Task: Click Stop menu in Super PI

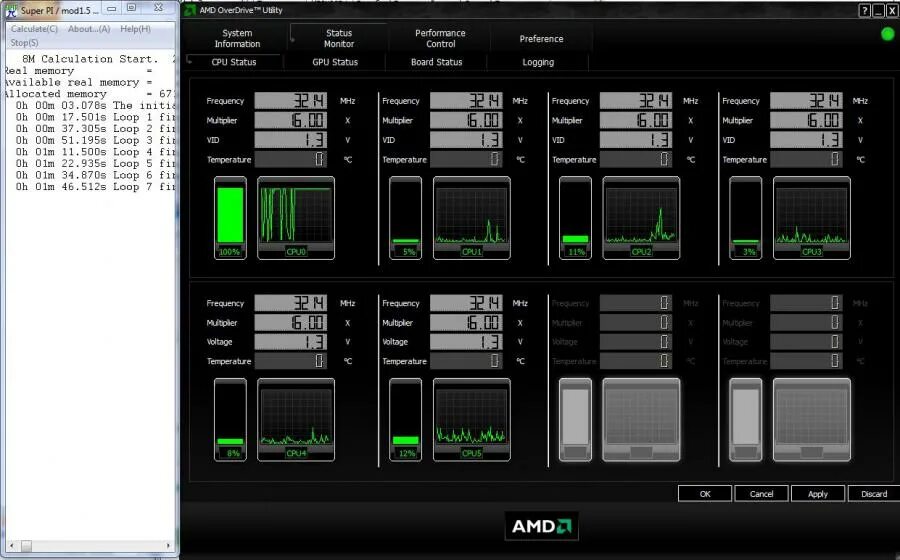Action: pos(24,42)
